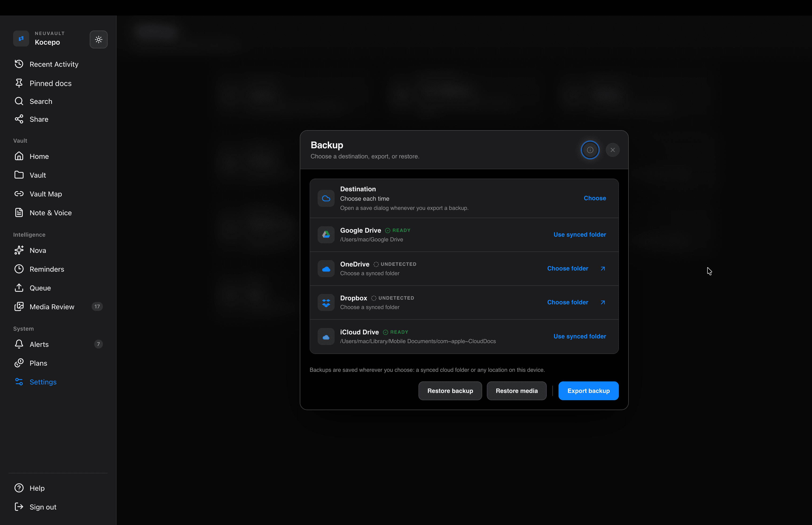Click the Google Drive logo icon
Viewport: 812px width, 525px height.
[326, 235]
